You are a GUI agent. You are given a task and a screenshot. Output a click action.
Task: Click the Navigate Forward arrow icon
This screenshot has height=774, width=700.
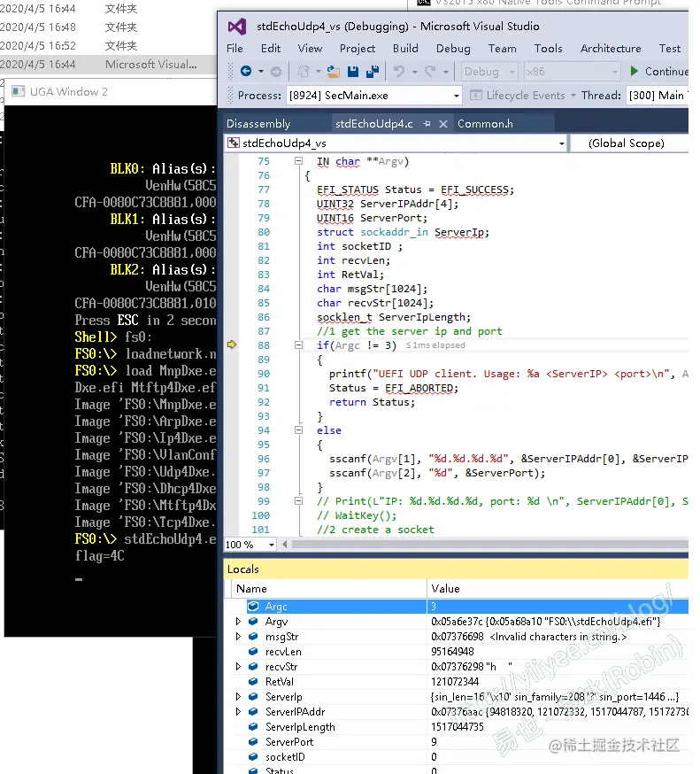(x=276, y=72)
